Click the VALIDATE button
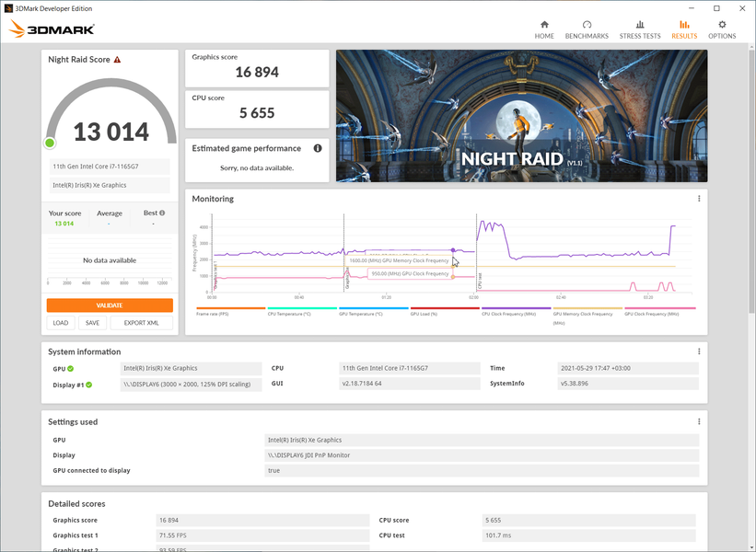 pos(110,305)
